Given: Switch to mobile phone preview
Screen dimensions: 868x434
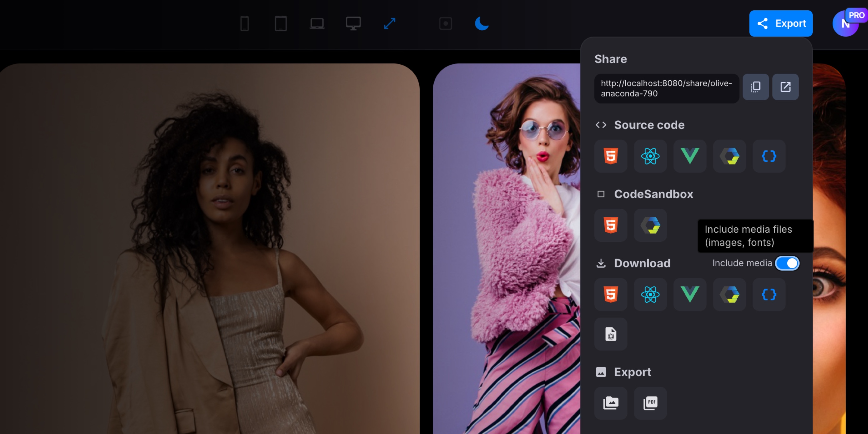Looking at the screenshot, I should click(245, 23).
